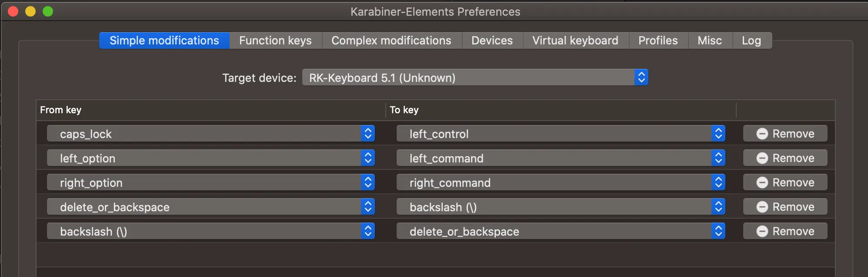Expand the right_option From key dropdown

click(x=210, y=182)
